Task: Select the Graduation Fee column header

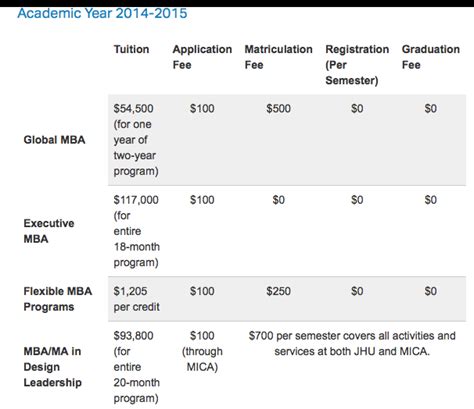Action: (431, 57)
